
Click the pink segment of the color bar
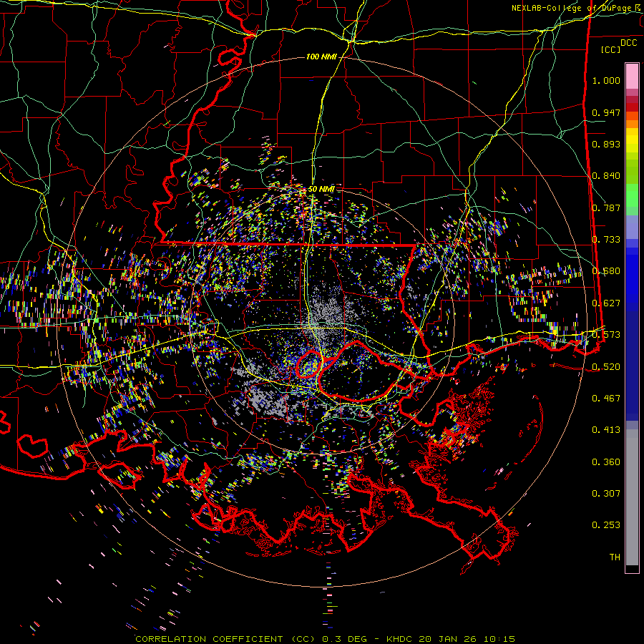click(x=632, y=77)
